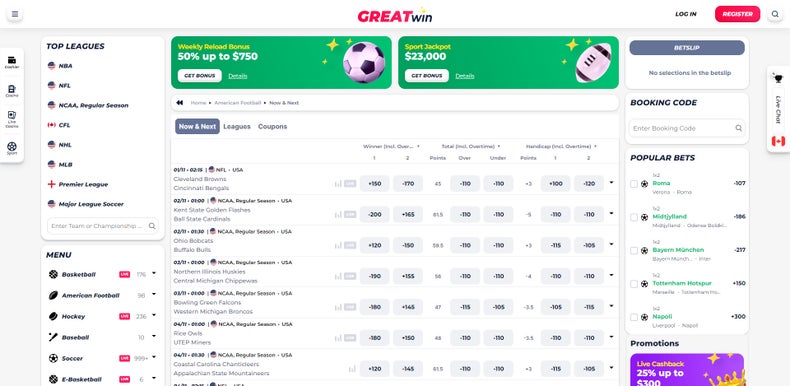The height and width of the screenshot is (386, 790).
Task: Open the Live Casino sidebar icon
Action: [x=12, y=119]
